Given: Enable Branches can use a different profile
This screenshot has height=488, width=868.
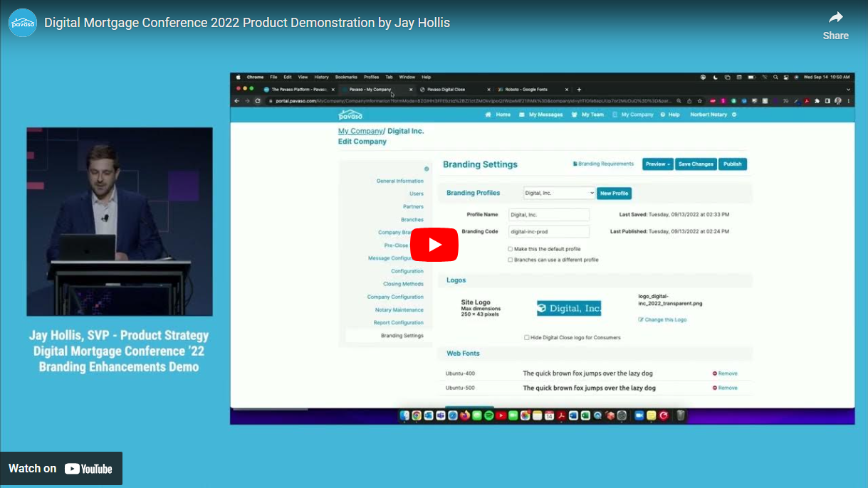Looking at the screenshot, I should (x=510, y=260).
